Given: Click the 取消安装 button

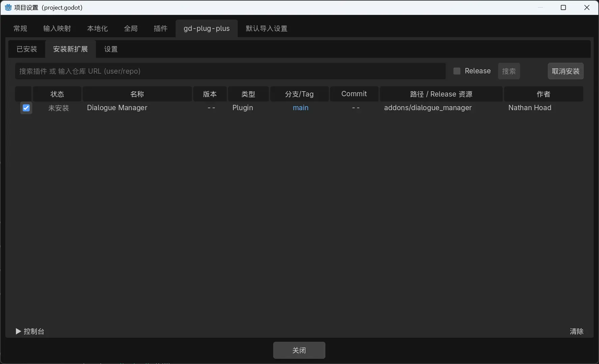Looking at the screenshot, I should [x=565, y=71].
